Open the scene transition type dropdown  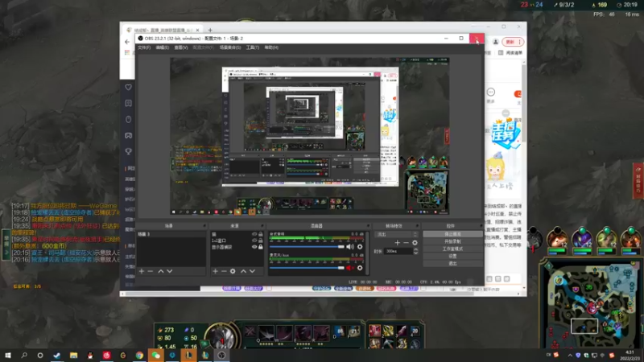coord(396,234)
